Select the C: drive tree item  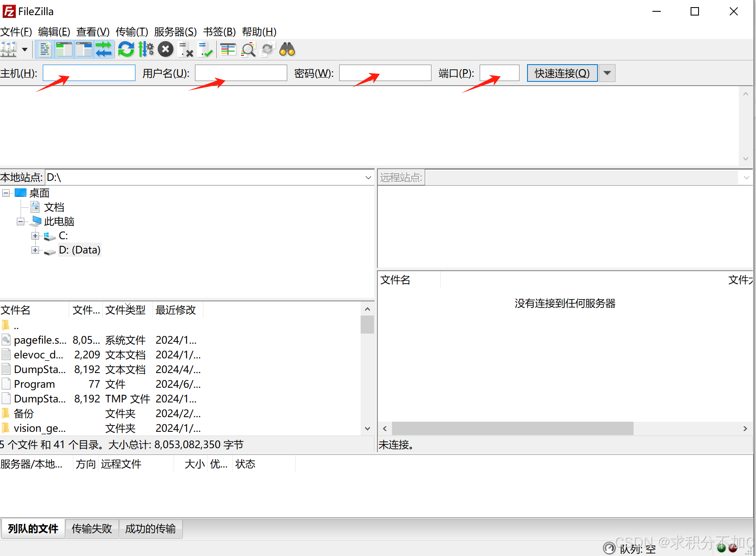[x=63, y=236]
